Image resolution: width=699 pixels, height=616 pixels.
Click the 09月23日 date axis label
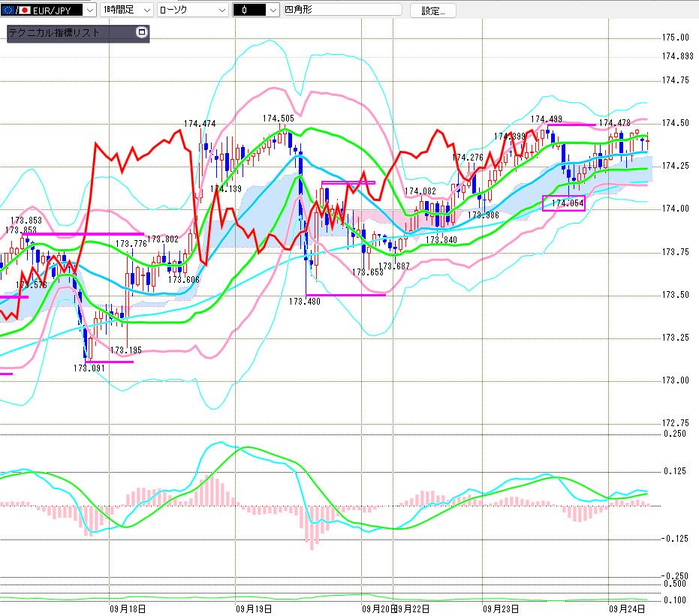click(x=499, y=608)
